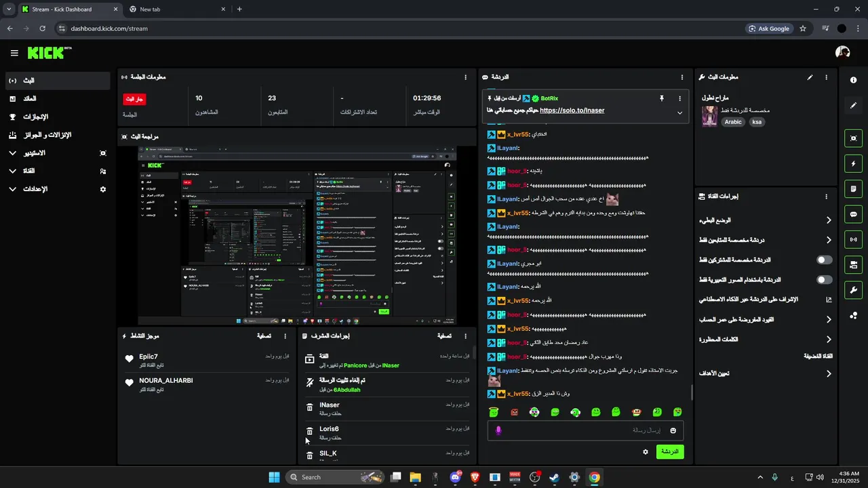Toggle subscribers-only chat switch
Screen dimensions: 868x488
point(825,260)
